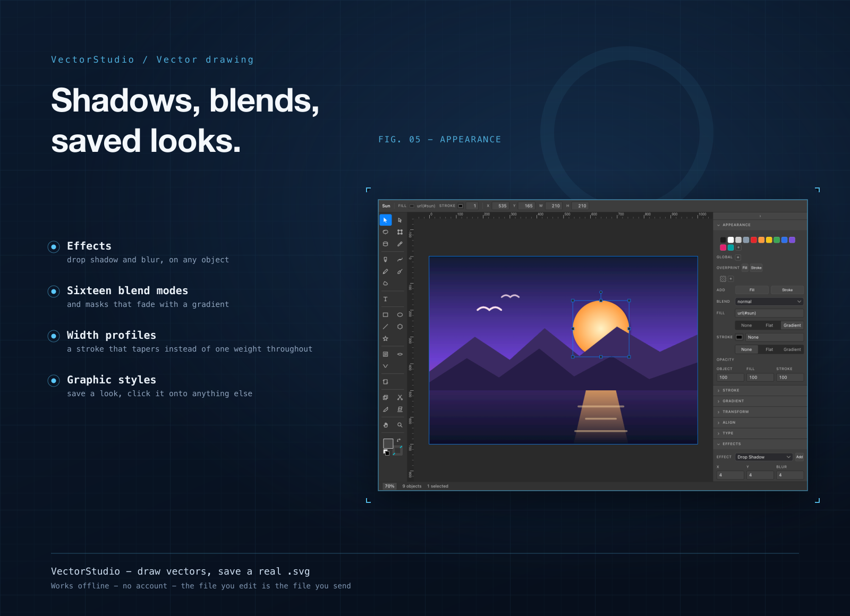850x616 pixels.
Task: Pick the Pen tool
Action: point(385,259)
